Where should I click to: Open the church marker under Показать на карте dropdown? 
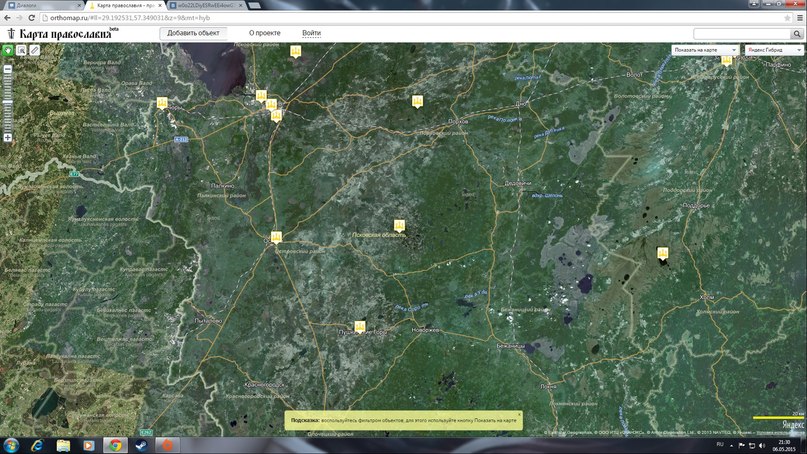[x=727, y=60]
